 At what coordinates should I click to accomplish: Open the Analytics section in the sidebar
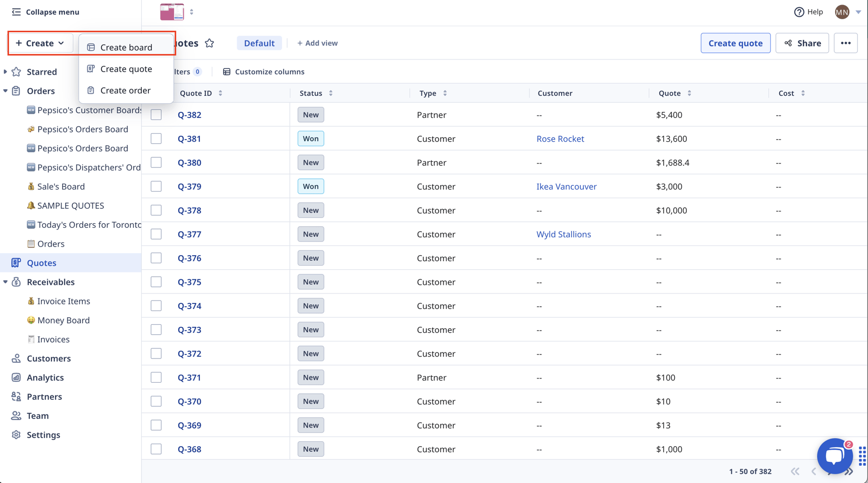tap(45, 377)
